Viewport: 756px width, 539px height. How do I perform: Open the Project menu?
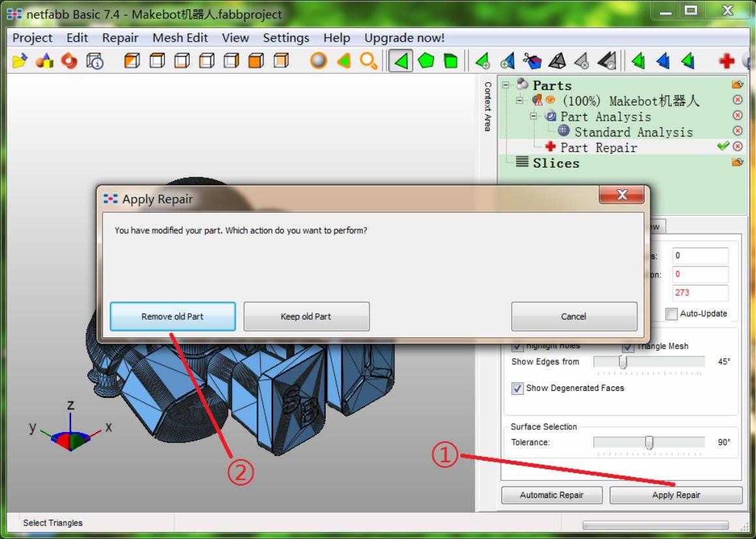coord(32,38)
